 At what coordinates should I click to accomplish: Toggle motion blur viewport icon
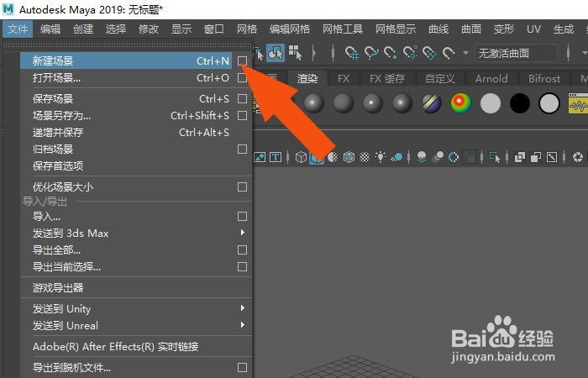coord(438,157)
